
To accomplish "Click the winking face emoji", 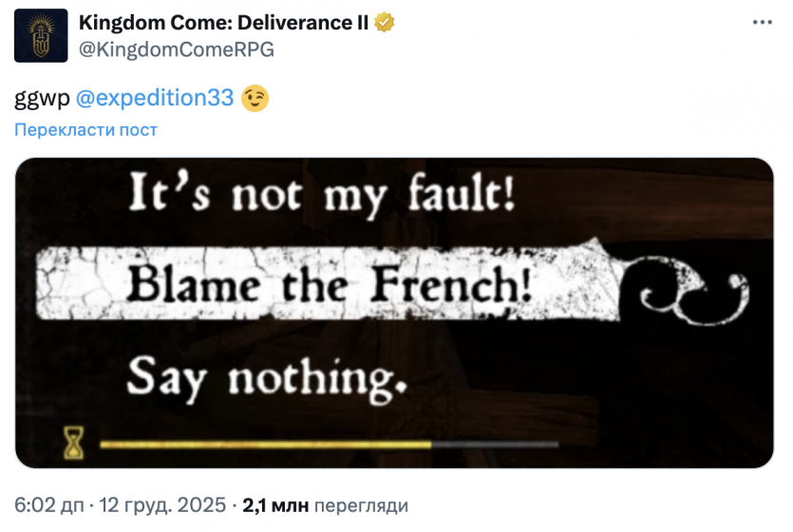I will point(255,97).
